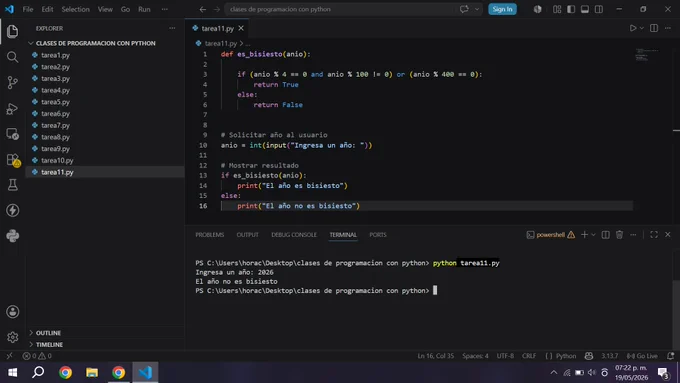
Task: Open the Copilot dropdown arrow in title bar
Action: pyautogui.click(x=477, y=9)
